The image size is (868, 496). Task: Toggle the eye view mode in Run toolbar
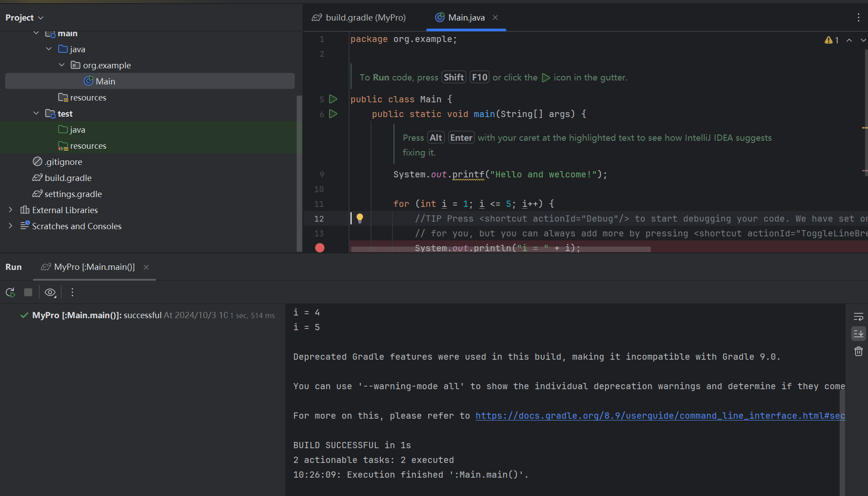(50, 292)
